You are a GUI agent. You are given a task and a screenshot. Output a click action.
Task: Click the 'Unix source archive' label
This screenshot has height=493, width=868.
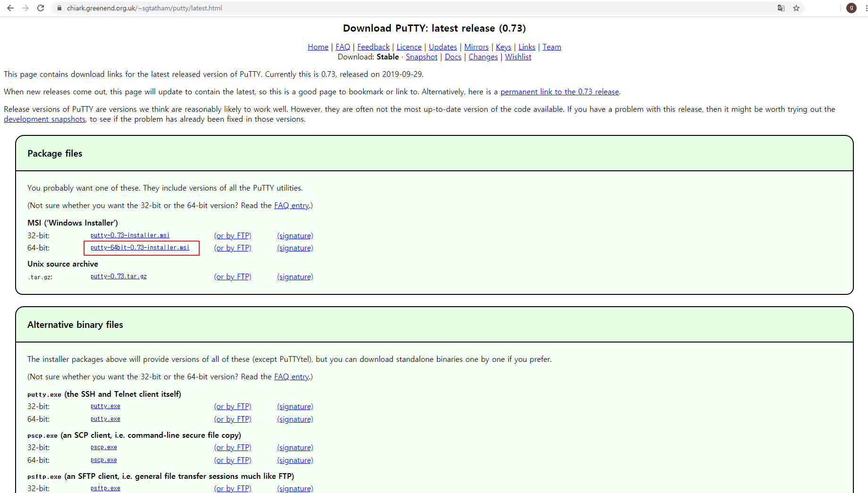[x=63, y=264]
